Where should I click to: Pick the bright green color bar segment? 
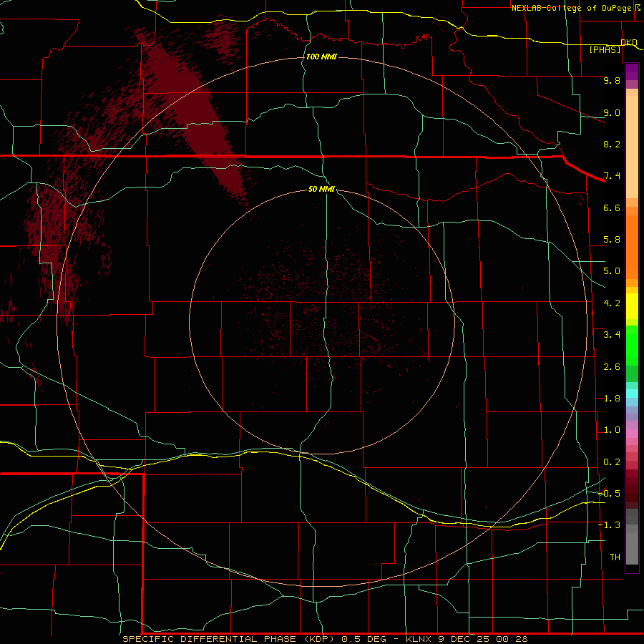632,346
